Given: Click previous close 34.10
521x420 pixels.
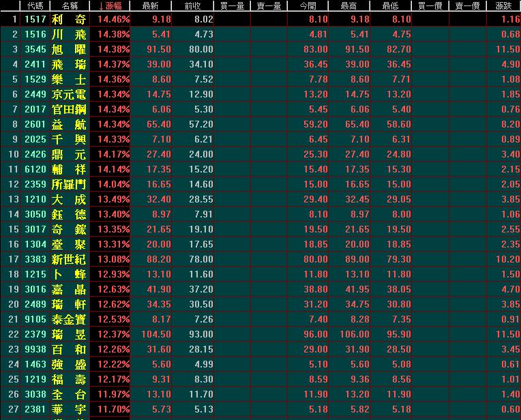Looking at the screenshot, I should coord(201,64).
